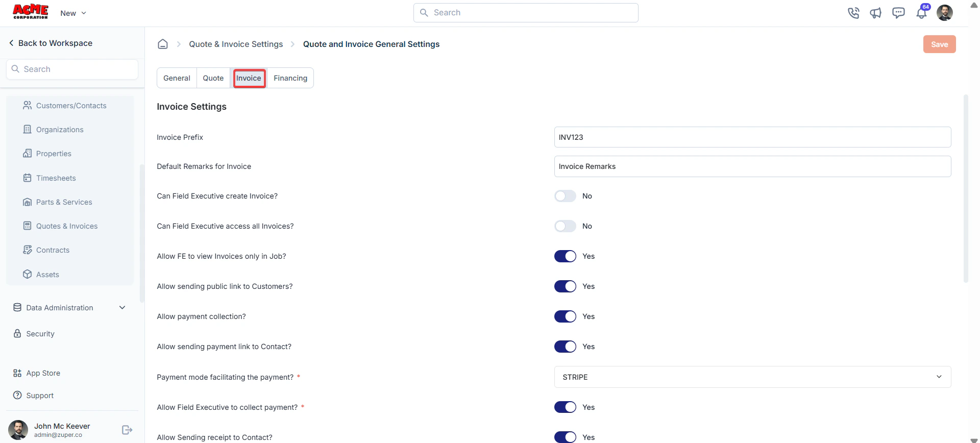Click the Properties sidebar icon
Image resolution: width=980 pixels, height=443 pixels.
(x=27, y=153)
